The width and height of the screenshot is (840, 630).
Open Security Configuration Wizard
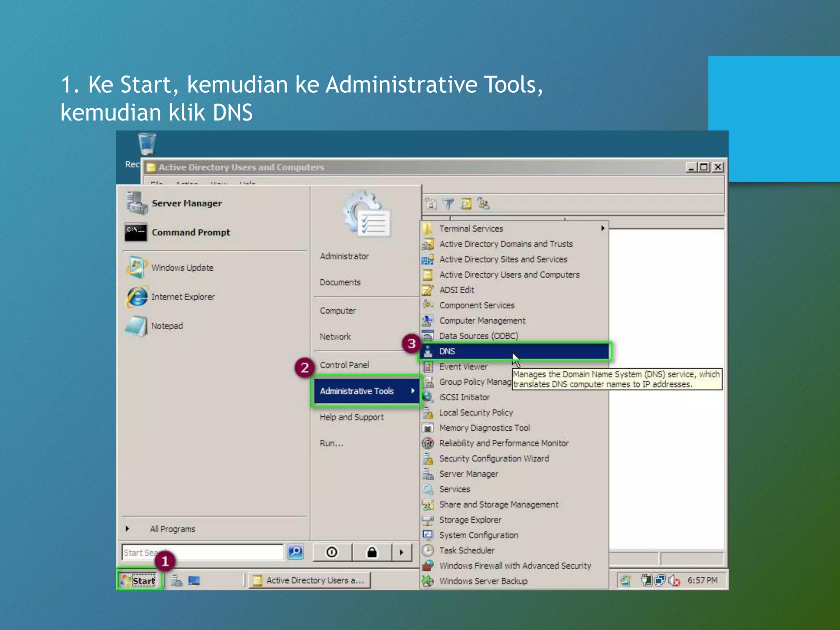point(514,459)
